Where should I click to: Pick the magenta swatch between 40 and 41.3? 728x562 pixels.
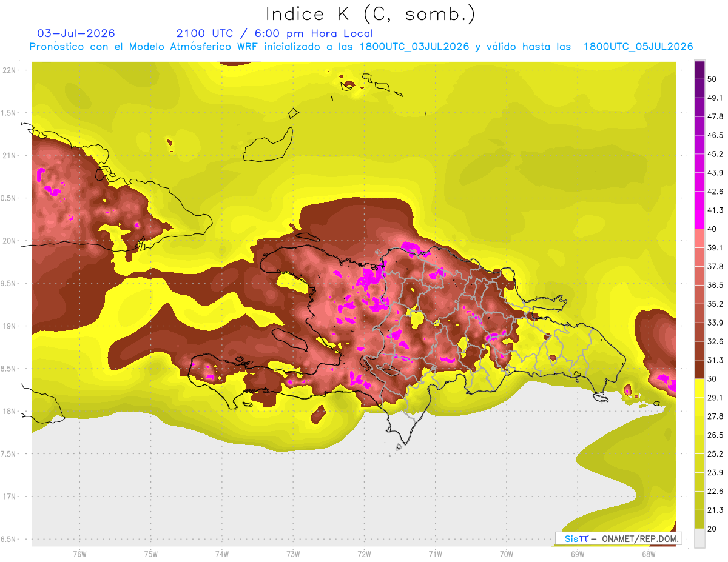coord(699,219)
